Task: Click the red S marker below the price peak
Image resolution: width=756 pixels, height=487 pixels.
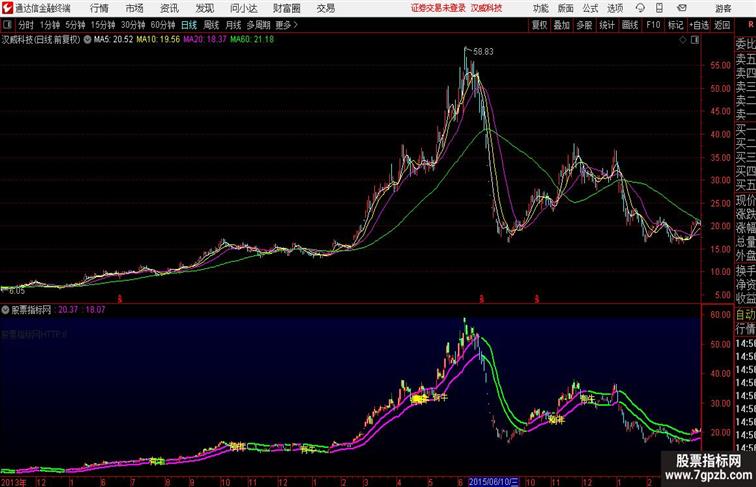Action: (481, 299)
